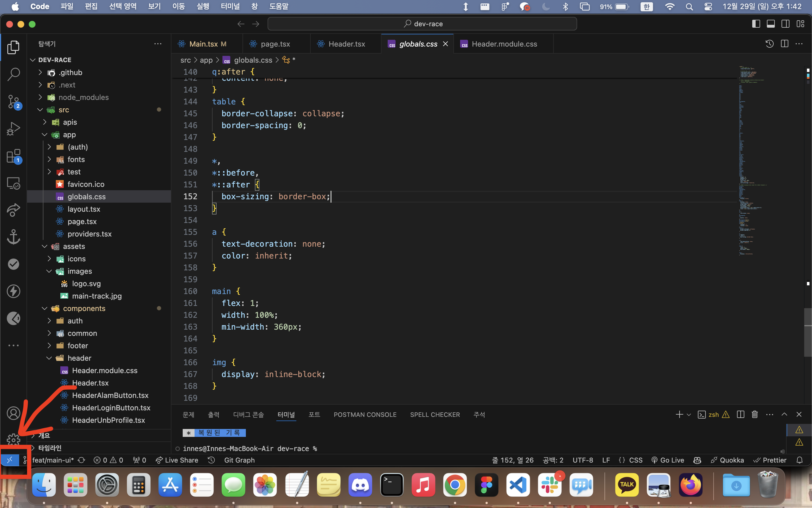Switch to the 문제 panel tab
The image size is (812, 508).
click(x=189, y=415)
